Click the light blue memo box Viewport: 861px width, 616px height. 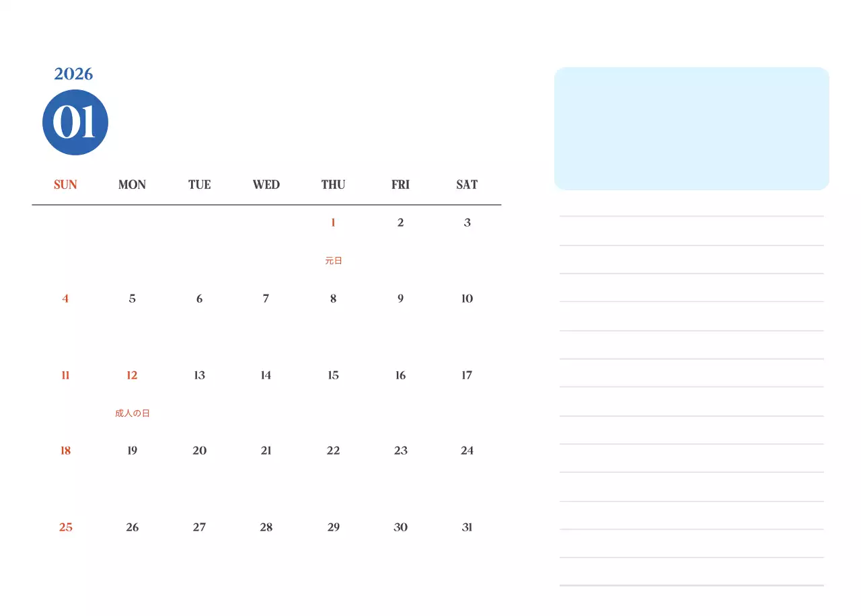(x=691, y=128)
